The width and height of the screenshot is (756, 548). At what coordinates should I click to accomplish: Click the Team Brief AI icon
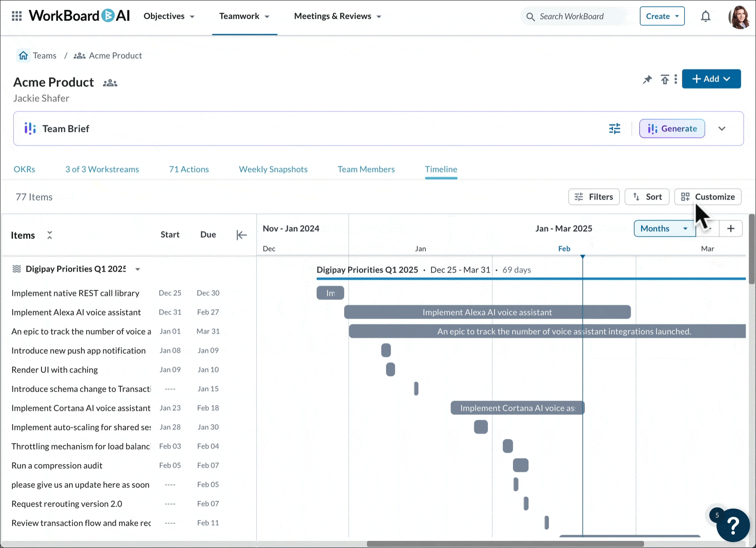coord(30,129)
